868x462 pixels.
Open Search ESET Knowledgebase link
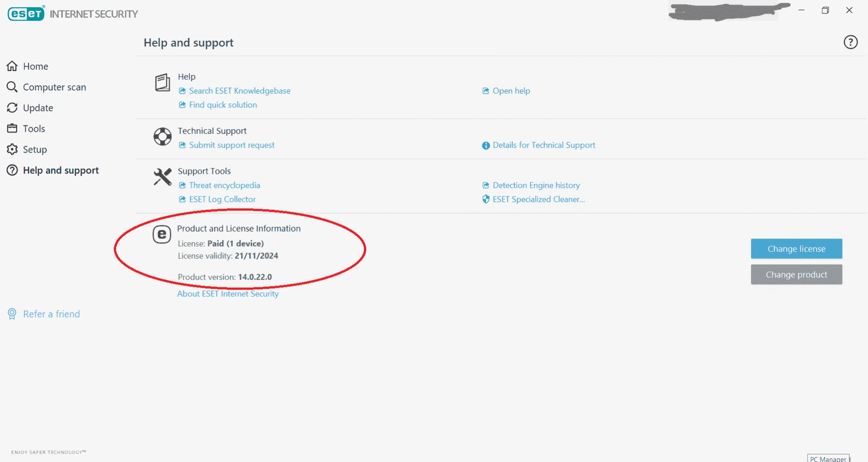[240, 91]
